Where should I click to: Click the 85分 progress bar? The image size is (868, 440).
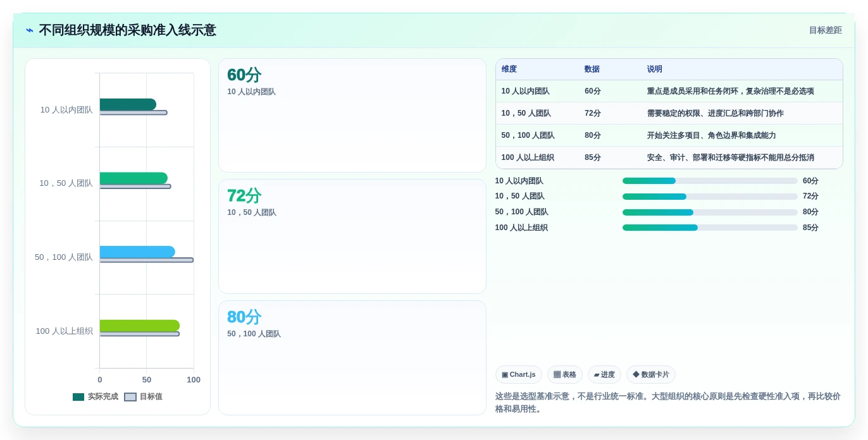[710, 228]
